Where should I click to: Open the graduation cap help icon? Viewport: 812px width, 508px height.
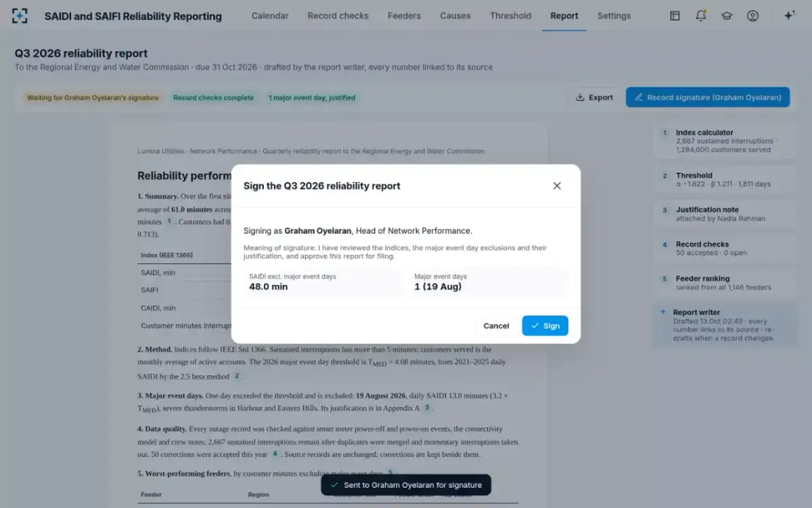[x=727, y=16]
